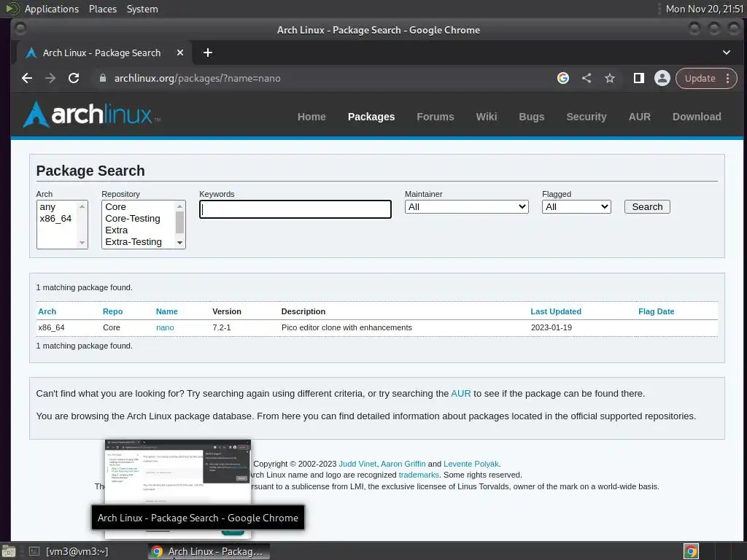Click the Arch Linux Chrome taskbar button
The image size is (747, 560).
pyautogui.click(x=209, y=551)
